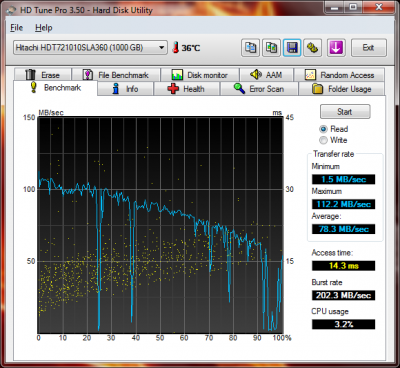Open the Help menu

(x=44, y=28)
